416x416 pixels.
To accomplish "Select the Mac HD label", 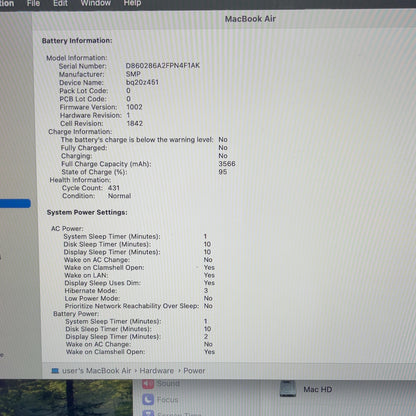I will click(x=318, y=389).
